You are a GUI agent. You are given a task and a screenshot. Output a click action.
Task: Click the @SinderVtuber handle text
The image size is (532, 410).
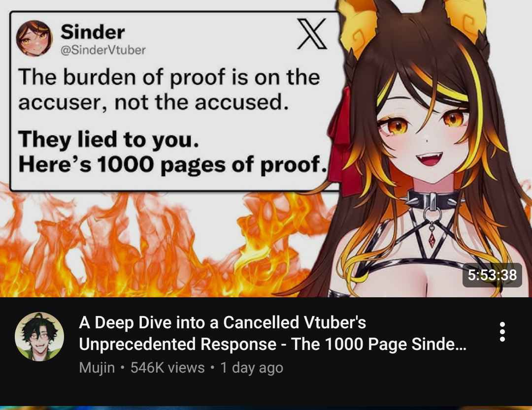pyautogui.click(x=103, y=50)
